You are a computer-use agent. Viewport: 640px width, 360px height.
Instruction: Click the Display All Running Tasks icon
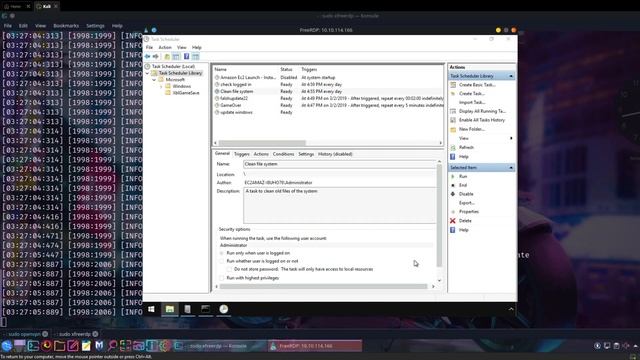point(453,111)
